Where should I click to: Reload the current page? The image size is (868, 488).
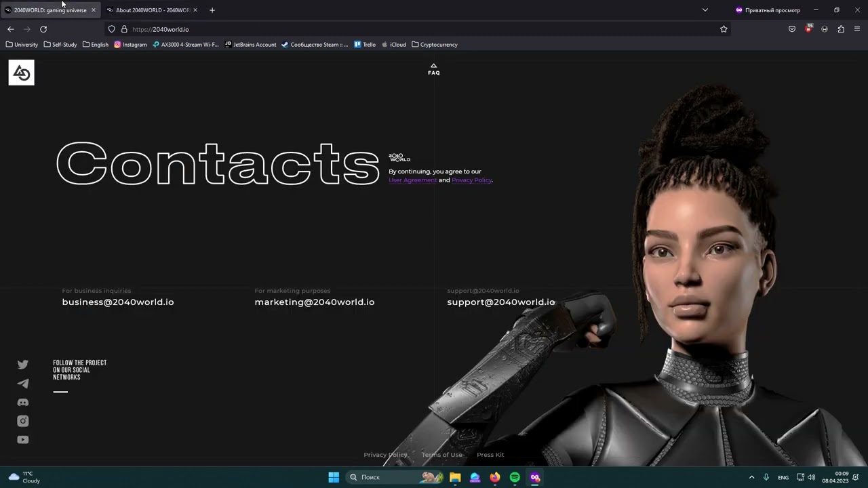click(43, 29)
